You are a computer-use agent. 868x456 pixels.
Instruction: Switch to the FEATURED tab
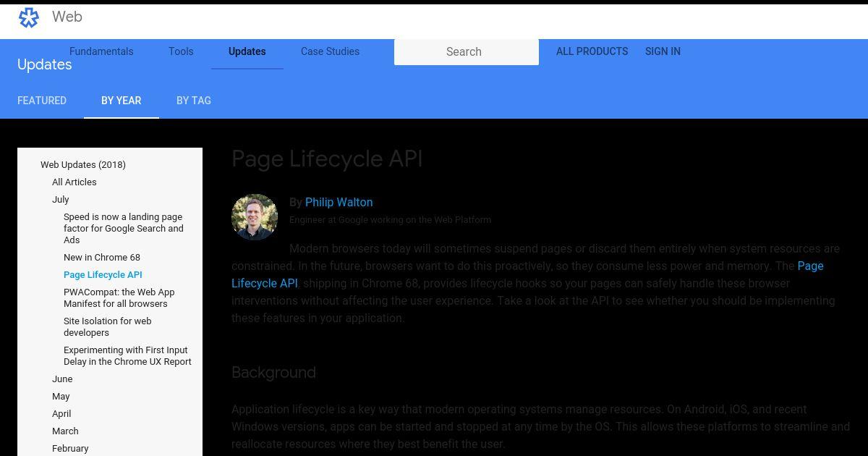tap(42, 101)
